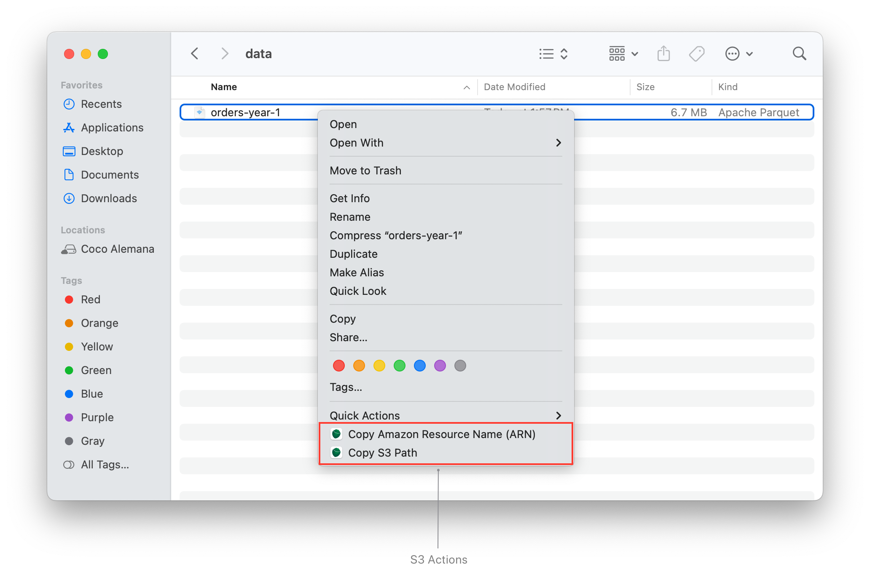The image size is (870, 588).
Task: Click Move to Trash in the context menu
Action: tap(365, 171)
